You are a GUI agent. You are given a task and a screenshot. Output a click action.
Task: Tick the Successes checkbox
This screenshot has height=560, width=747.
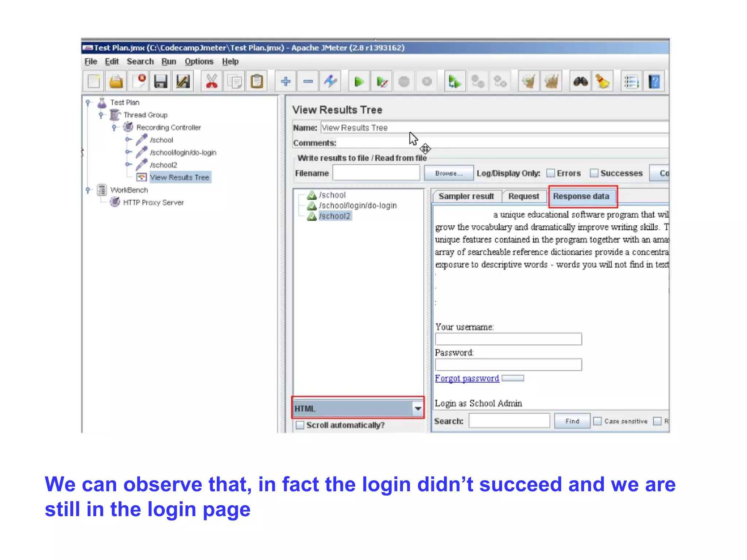594,173
